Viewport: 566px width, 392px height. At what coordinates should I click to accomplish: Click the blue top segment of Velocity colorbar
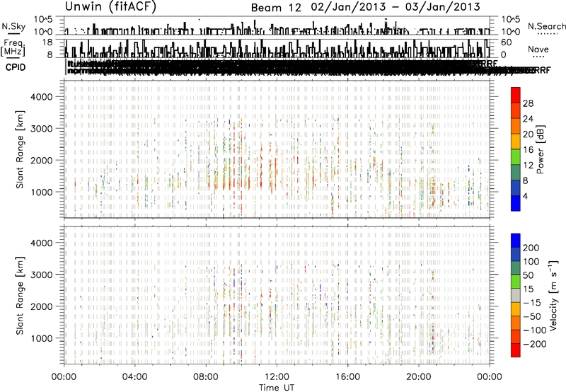click(x=516, y=241)
